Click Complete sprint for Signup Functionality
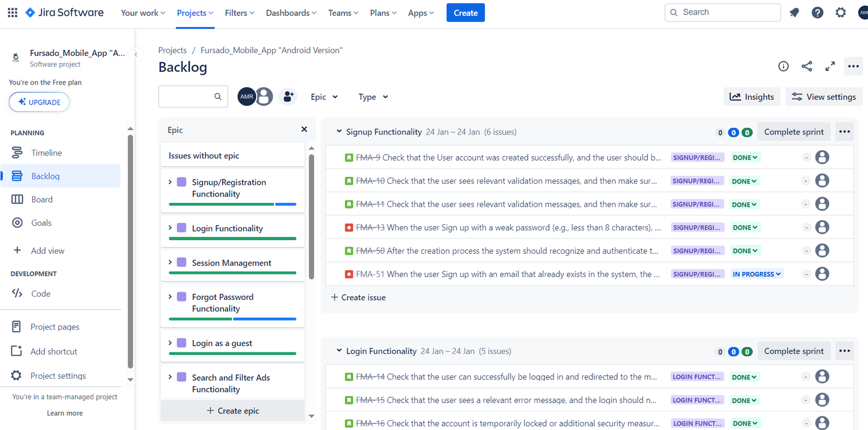868x430 pixels. click(793, 132)
